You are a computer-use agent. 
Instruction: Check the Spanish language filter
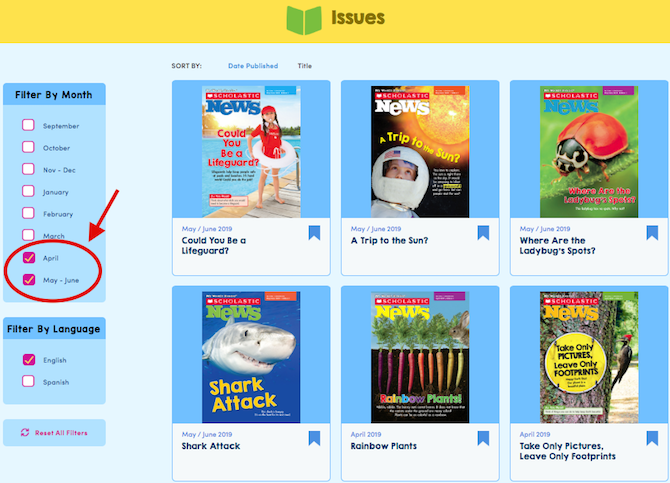click(x=28, y=381)
